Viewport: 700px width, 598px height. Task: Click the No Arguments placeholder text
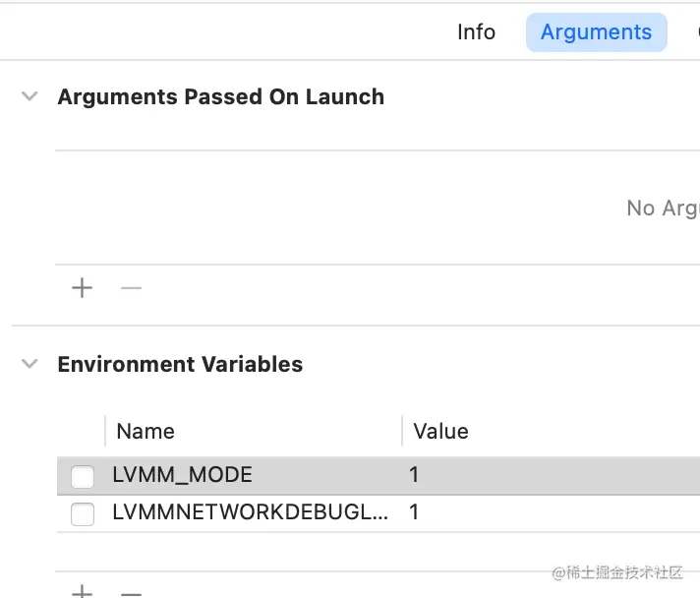pos(663,209)
